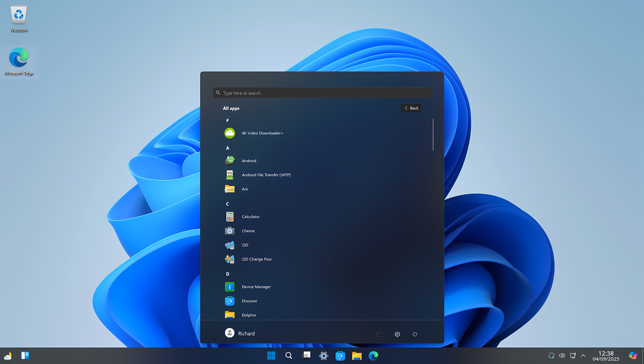The image size is (644, 364).
Task: Open Microsoft Edge from the taskbar
Action: coord(373,356)
